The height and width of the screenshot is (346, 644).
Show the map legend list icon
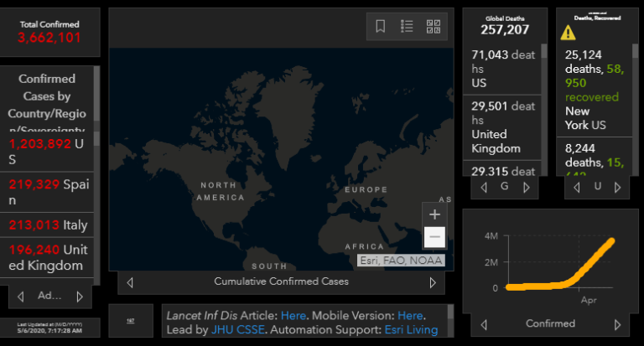407,26
